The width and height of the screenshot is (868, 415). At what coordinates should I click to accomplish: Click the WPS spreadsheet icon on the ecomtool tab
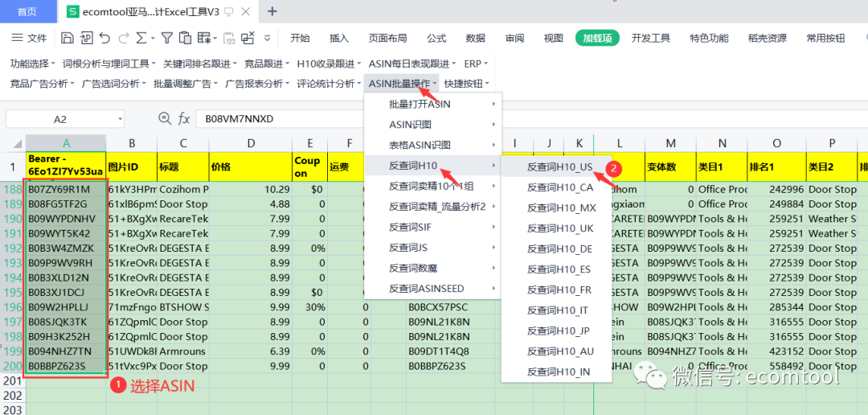click(72, 11)
